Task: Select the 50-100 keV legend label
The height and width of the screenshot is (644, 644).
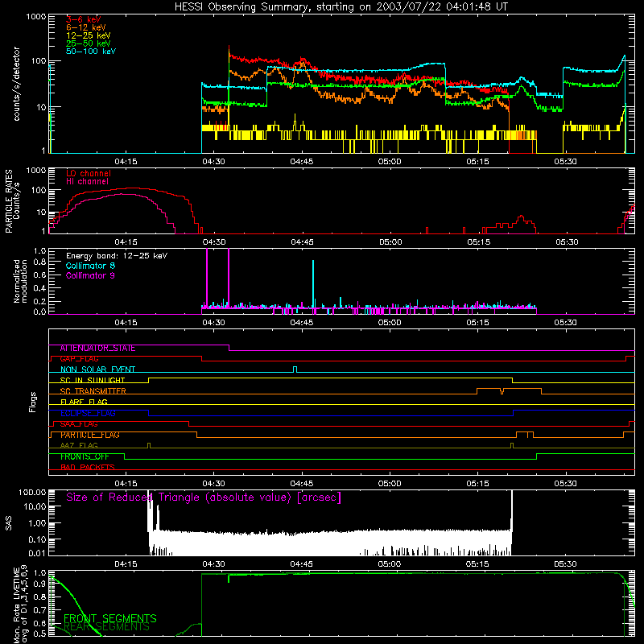Action: click(x=91, y=52)
